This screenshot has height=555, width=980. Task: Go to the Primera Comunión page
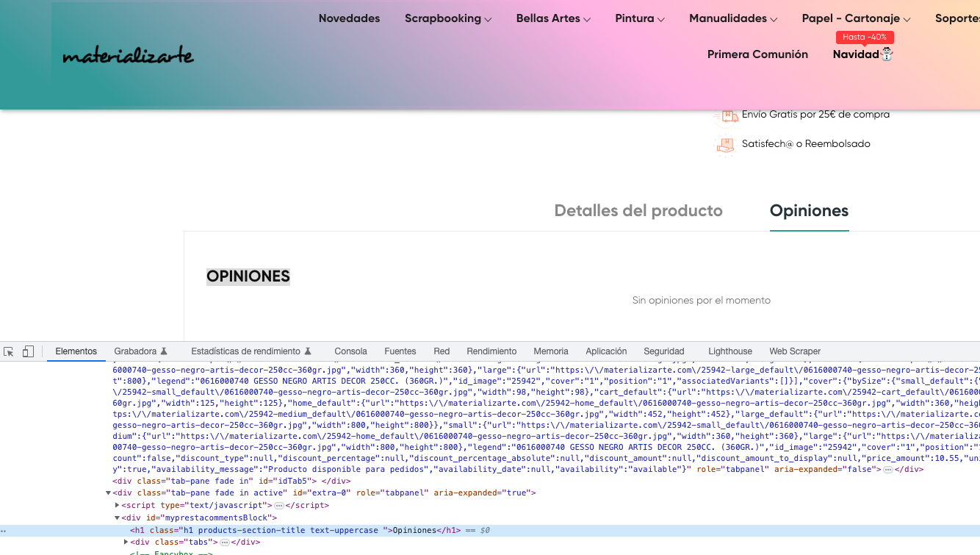coord(757,54)
